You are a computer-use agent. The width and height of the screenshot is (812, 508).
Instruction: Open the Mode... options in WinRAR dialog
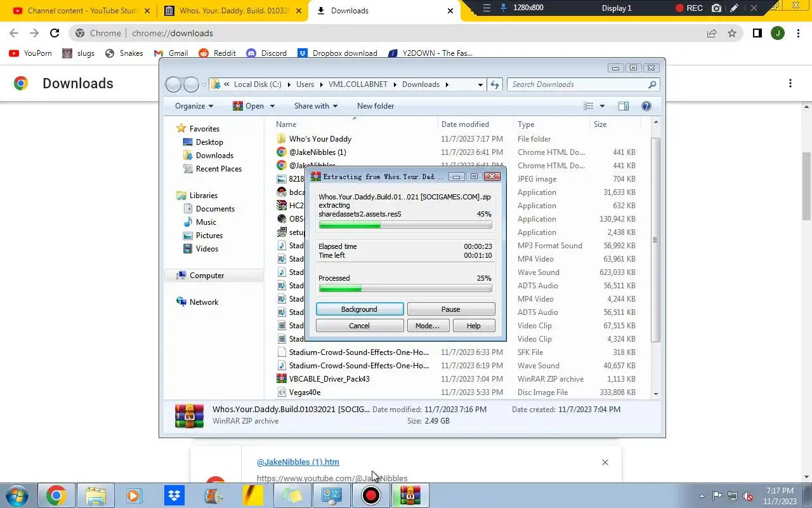click(x=427, y=326)
